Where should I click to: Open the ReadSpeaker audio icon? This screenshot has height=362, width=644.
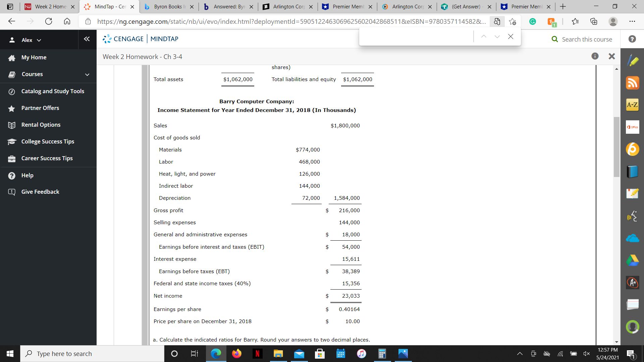[x=632, y=216]
